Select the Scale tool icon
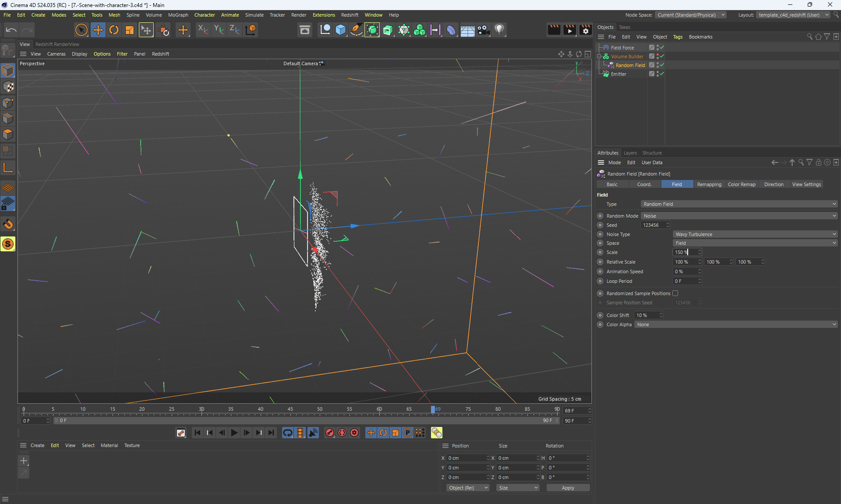 (130, 30)
